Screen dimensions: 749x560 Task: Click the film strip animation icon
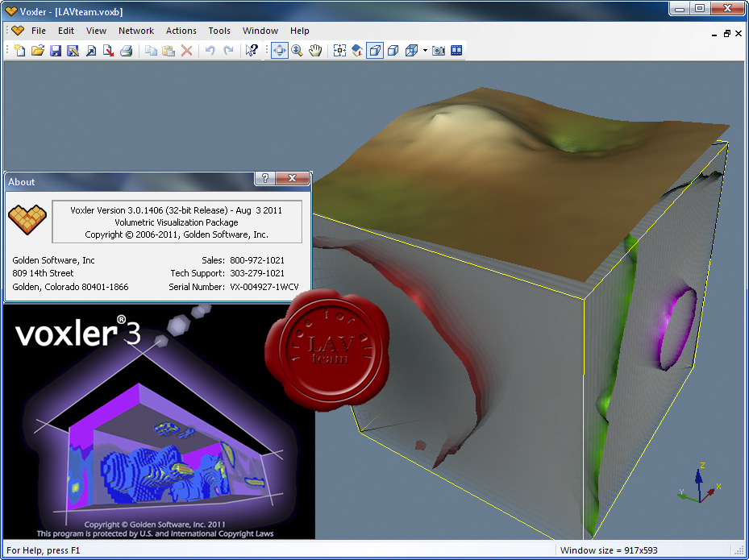(x=456, y=50)
